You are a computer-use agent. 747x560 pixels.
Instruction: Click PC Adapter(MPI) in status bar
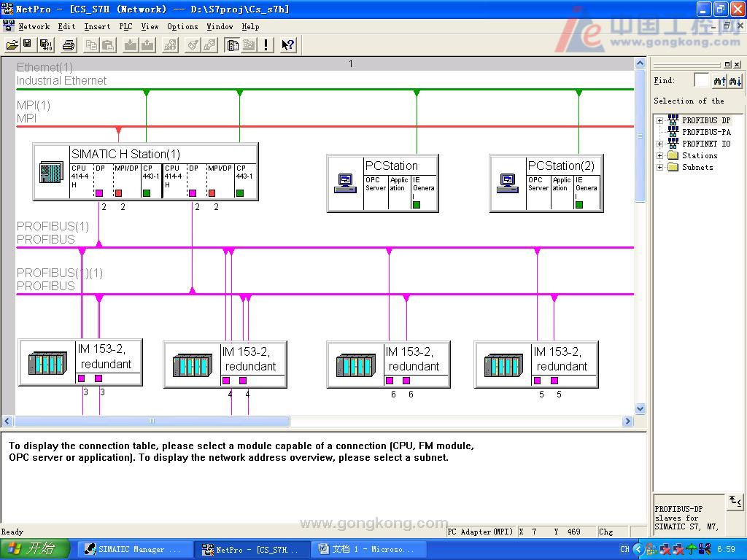click(480, 532)
